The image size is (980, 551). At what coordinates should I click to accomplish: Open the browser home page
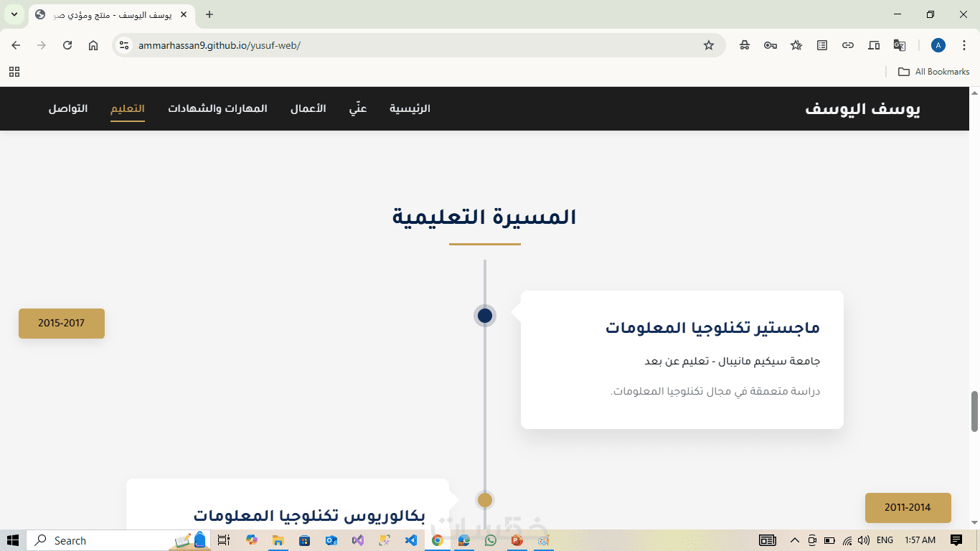93,45
